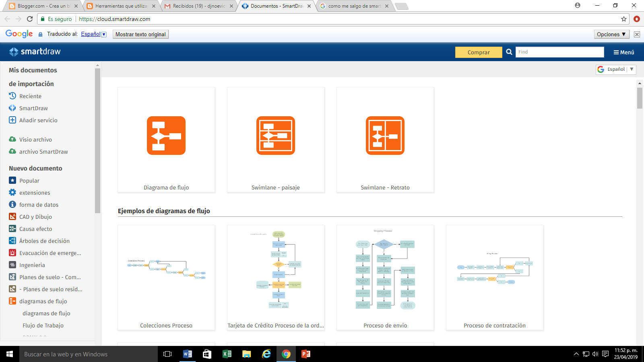Open the Swimlane - Retrato template
Screen dimensions: 644x362
[x=385, y=140]
